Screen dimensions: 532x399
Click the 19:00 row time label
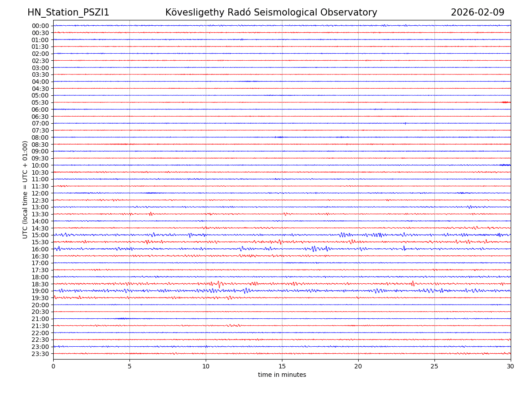click(40, 291)
